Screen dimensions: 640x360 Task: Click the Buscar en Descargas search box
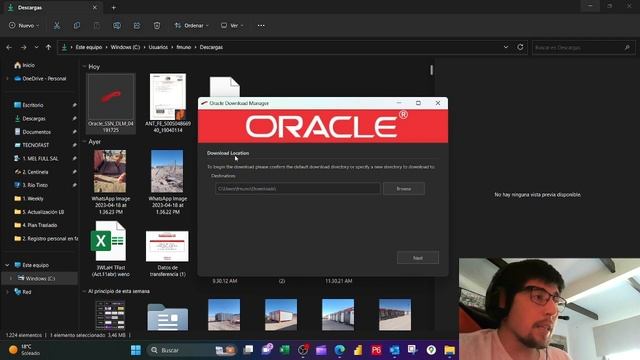point(583,48)
